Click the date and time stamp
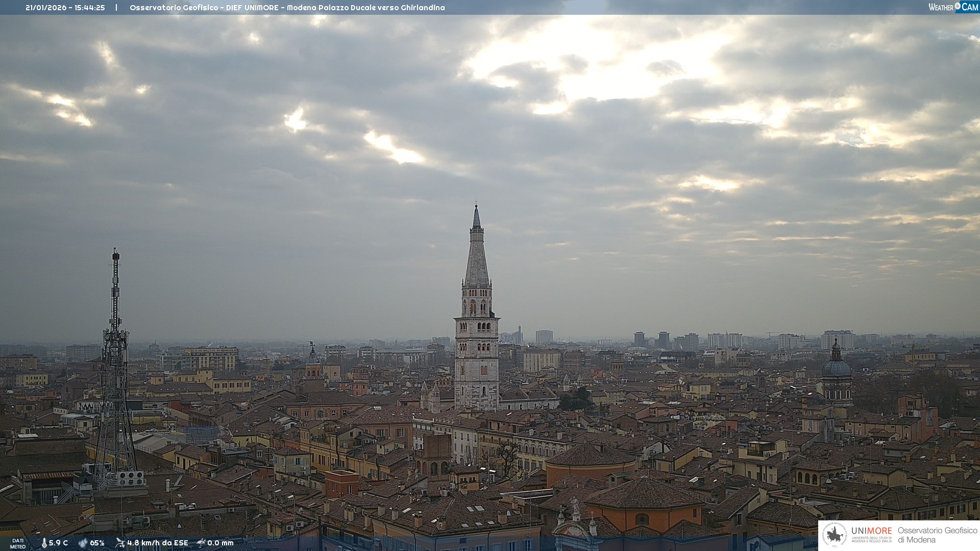 coord(65,8)
